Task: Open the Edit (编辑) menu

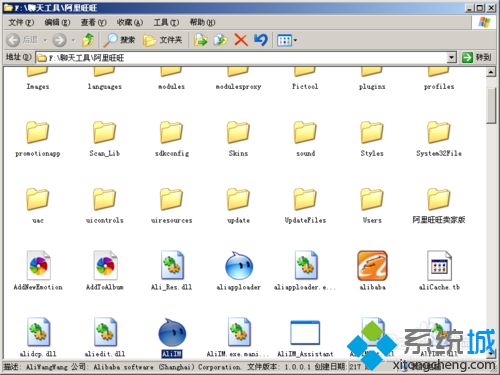Action: (57, 22)
